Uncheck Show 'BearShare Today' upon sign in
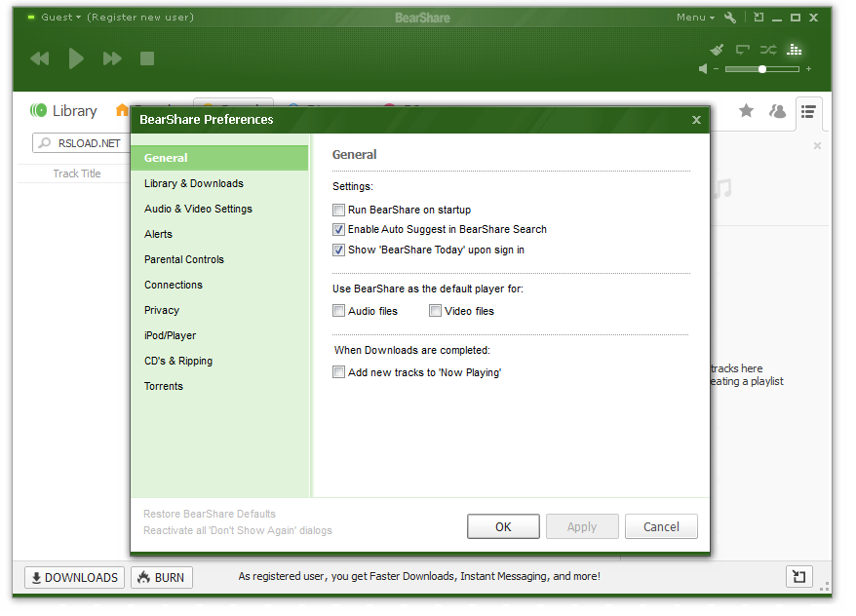The image size is (856, 616). pos(338,250)
